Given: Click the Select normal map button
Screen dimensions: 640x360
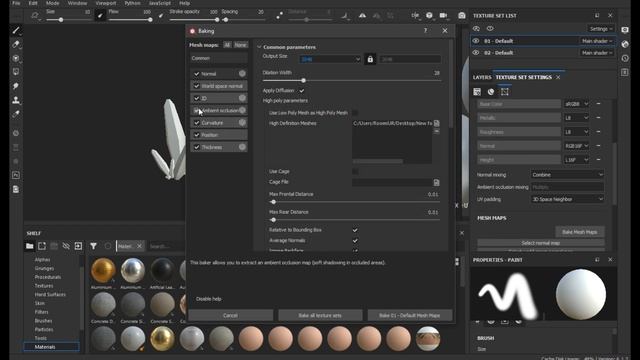Looking at the screenshot, I should [x=541, y=243].
